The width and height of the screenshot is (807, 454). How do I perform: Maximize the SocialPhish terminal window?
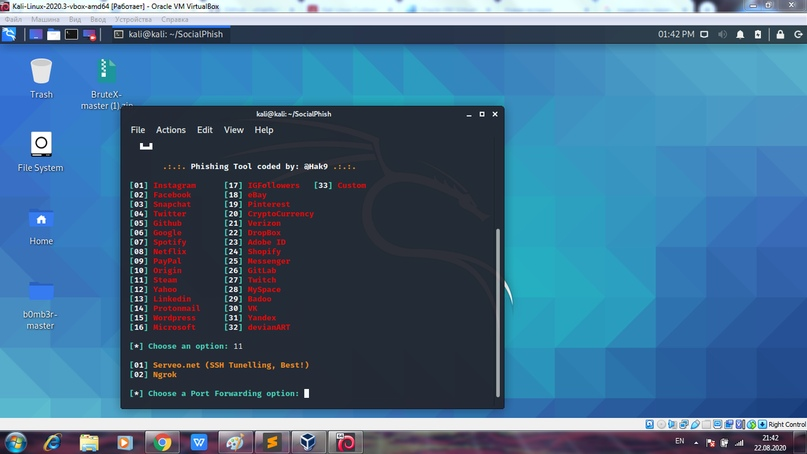click(x=482, y=114)
